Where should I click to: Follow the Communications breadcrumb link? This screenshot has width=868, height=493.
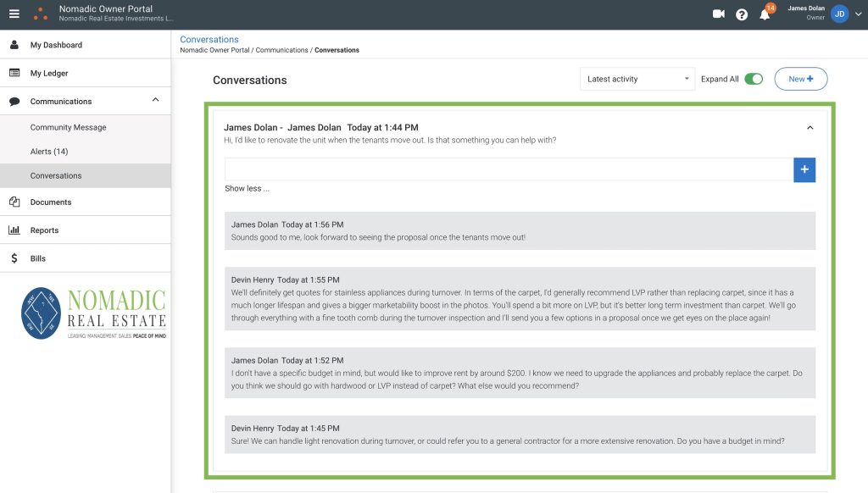[x=281, y=50]
